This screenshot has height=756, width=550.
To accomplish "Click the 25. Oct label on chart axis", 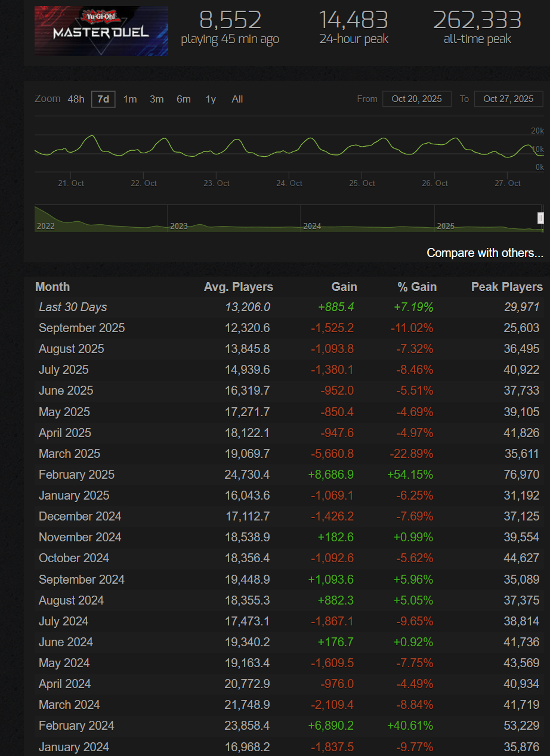I will (362, 183).
